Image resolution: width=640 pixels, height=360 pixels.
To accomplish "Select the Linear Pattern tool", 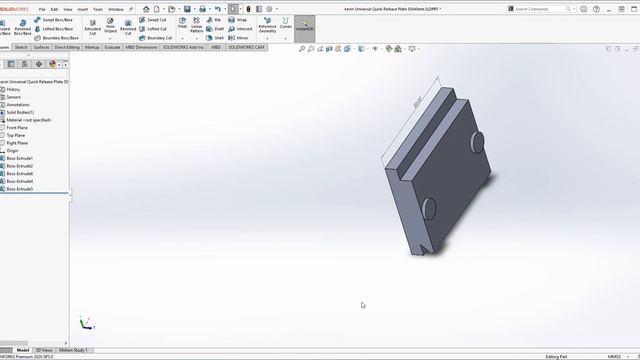I will 196,25.
